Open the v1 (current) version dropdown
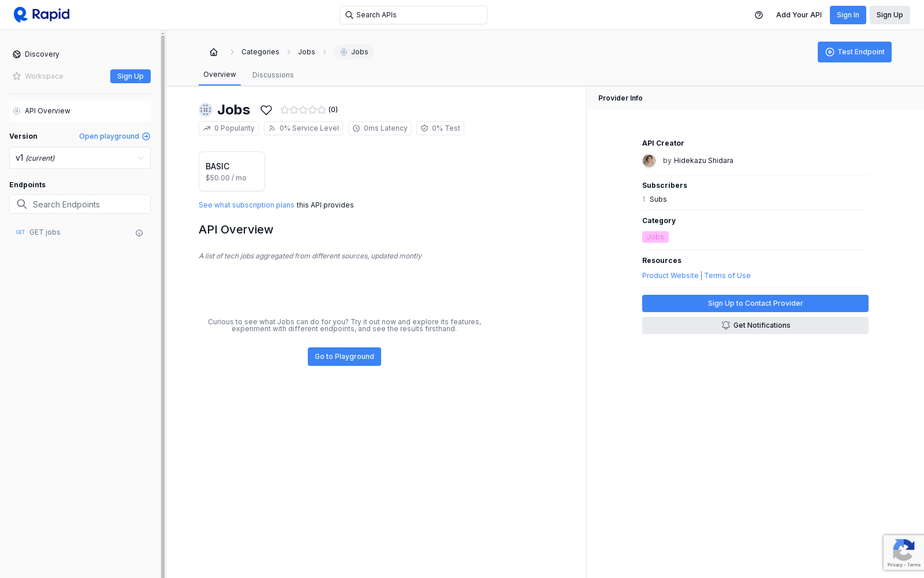This screenshot has height=578, width=924. click(80, 158)
